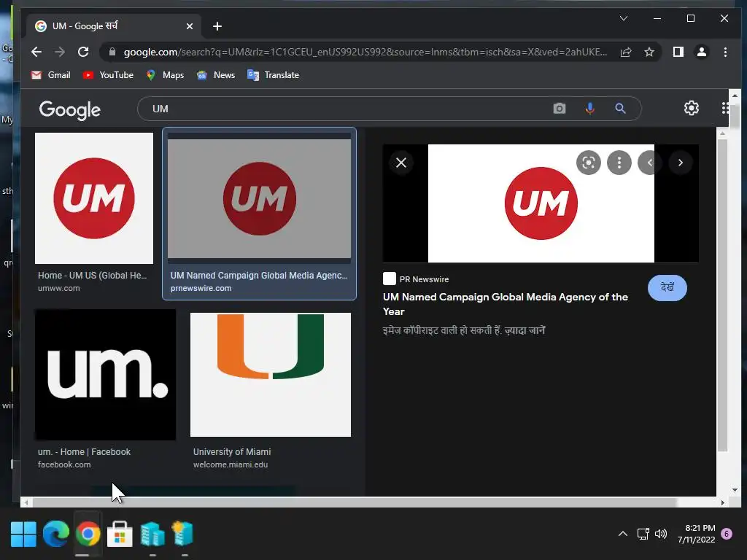Open 'UM Named Campaign Global Media Agency' title
The image size is (747, 560).
506,304
